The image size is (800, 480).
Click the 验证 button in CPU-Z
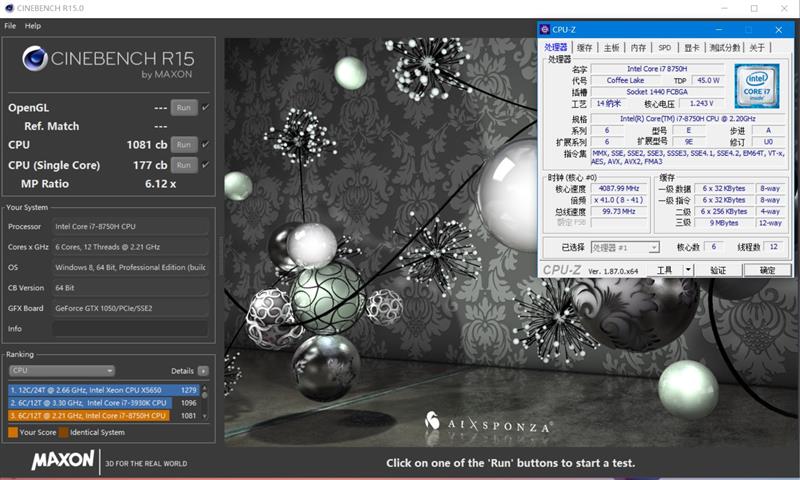click(x=718, y=270)
